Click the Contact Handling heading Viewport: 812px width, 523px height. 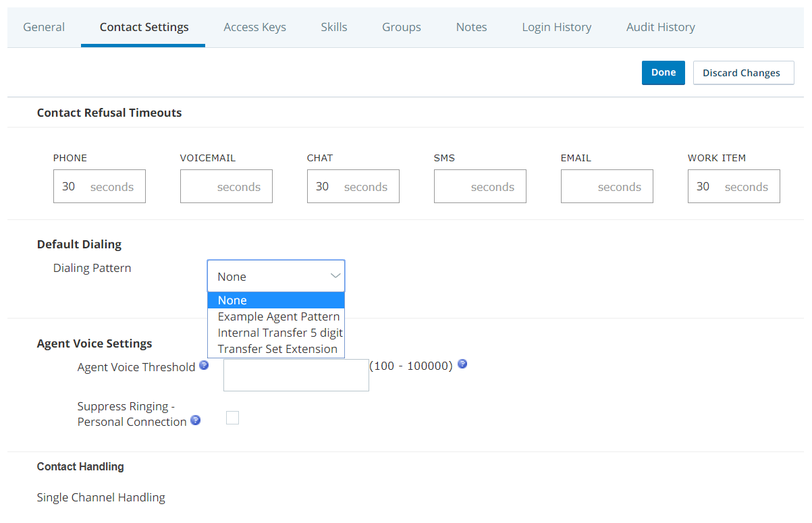[80, 466]
